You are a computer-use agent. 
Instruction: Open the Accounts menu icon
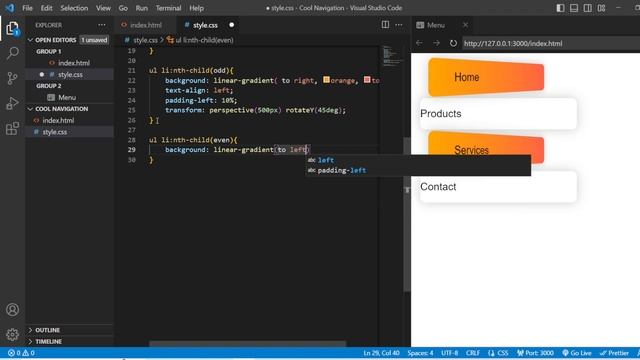pyautogui.click(x=13, y=310)
